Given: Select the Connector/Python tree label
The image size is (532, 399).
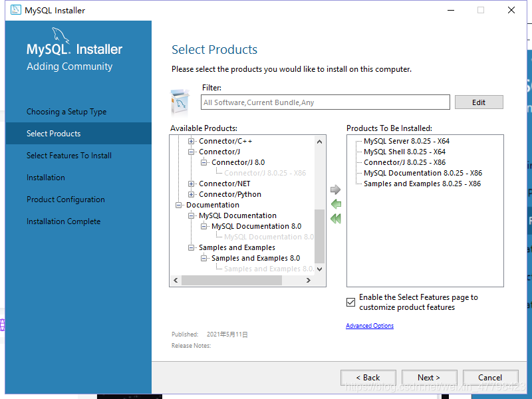Looking at the screenshot, I should (230, 194).
